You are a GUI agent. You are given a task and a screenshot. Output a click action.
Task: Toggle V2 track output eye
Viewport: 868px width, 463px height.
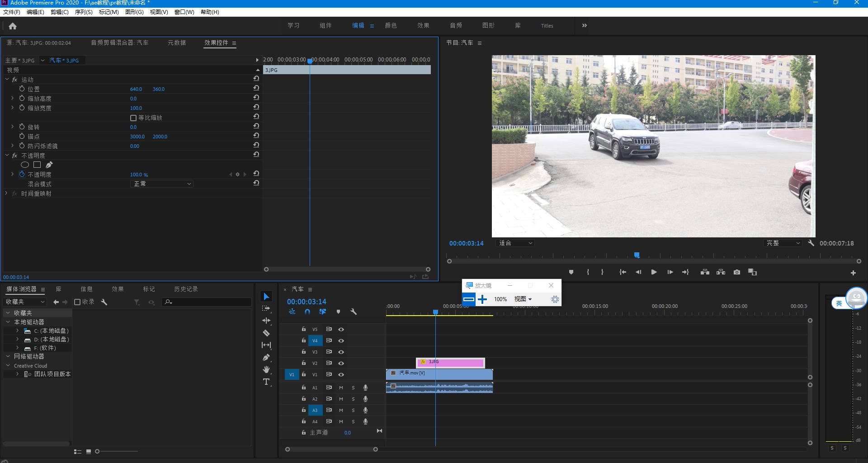pyautogui.click(x=341, y=363)
